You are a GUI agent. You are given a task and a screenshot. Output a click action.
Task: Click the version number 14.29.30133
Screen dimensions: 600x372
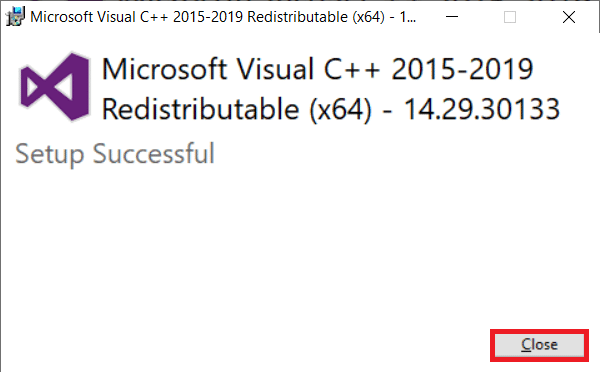tap(482, 109)
